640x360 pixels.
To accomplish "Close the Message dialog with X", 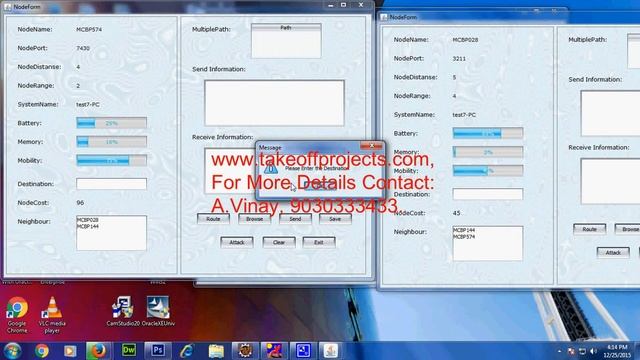I will (x=371, y=146).
